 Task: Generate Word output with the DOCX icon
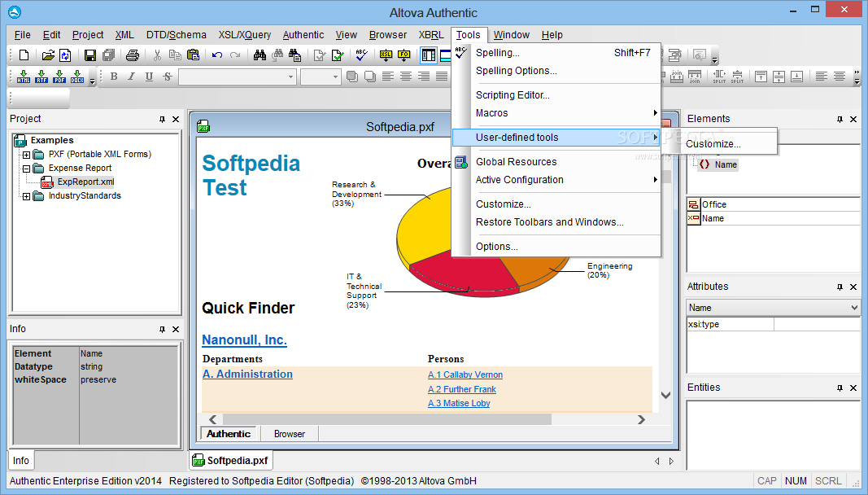tap(77, 77)
